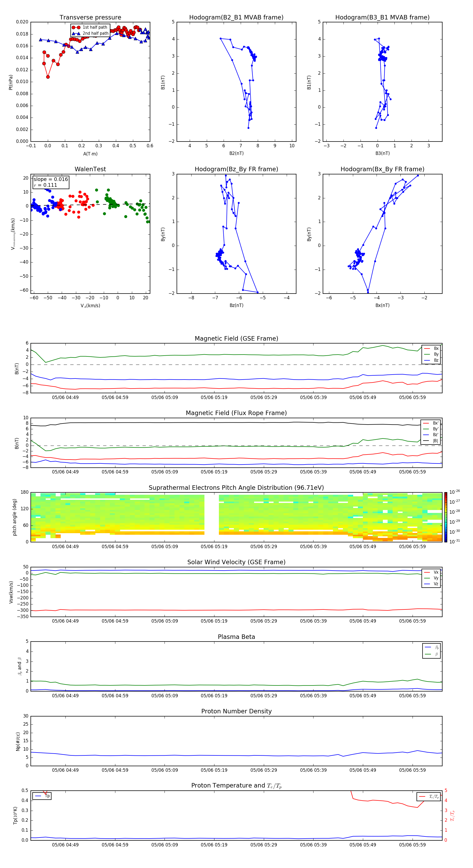Select the Bx entry in GSE field legend
The height and width of the screenshot is (868, 473).
(431, 349)
